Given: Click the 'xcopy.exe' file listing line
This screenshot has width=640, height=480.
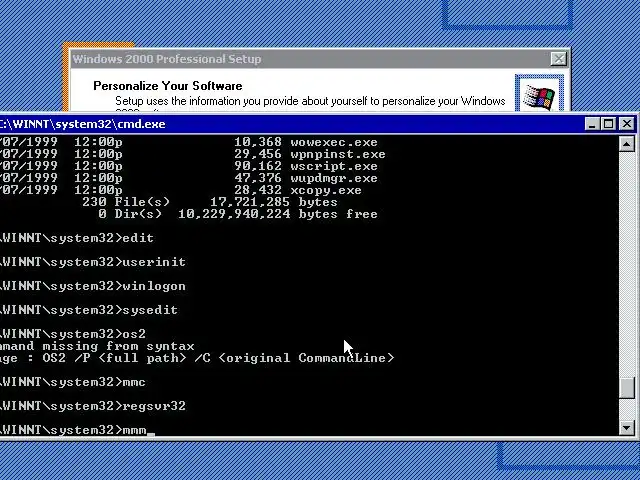Looking at the screenshot, I should 180,190.
